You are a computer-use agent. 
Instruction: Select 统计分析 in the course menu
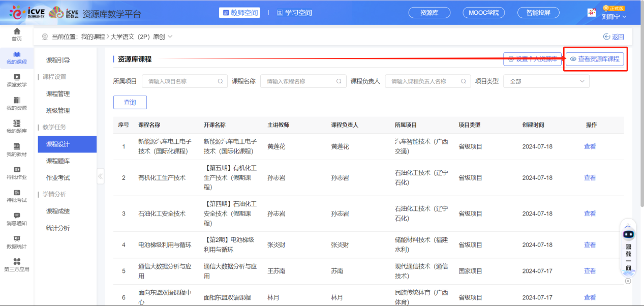58,228
